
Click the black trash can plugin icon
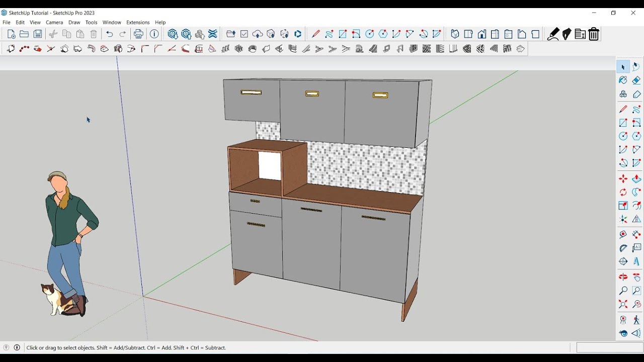pos(594,34)
